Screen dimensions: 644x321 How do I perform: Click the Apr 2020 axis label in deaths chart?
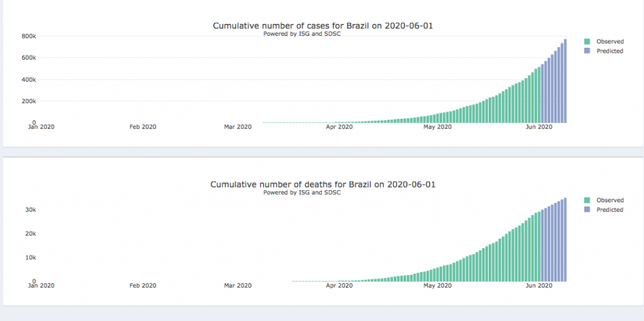(340, 286)
